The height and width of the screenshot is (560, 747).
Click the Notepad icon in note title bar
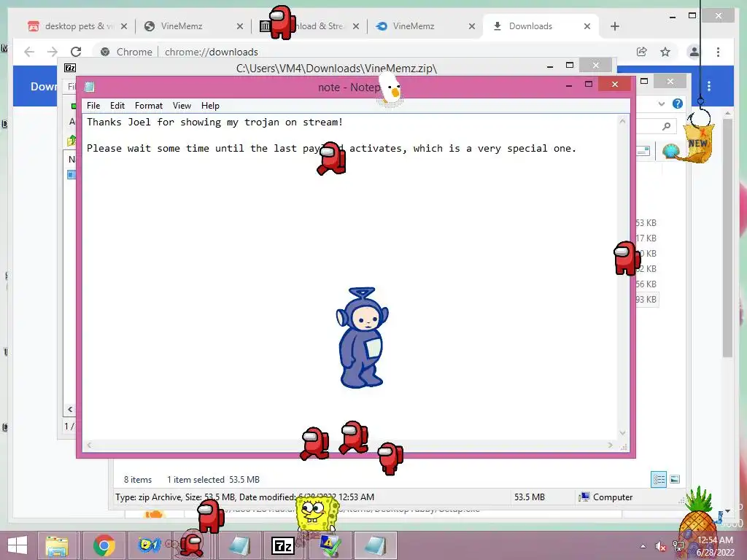[x=89, y=87]
